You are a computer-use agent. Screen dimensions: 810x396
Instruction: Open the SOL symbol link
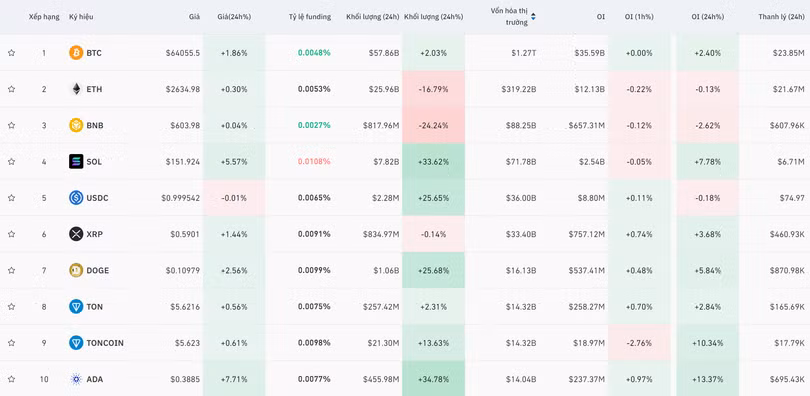94,162
